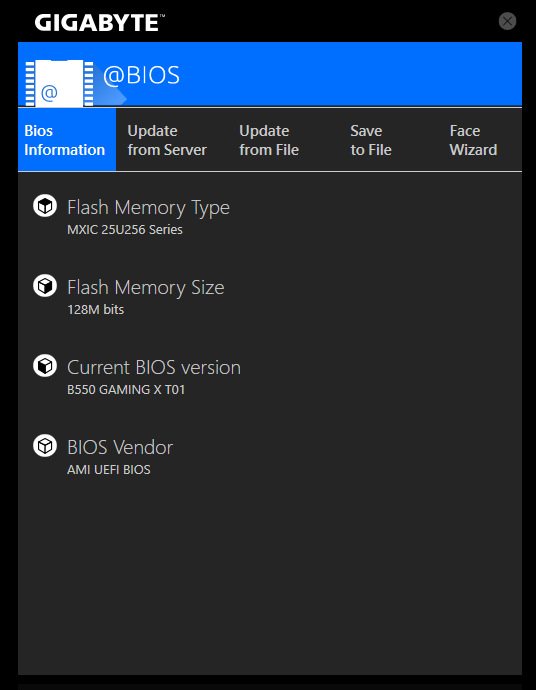Click the @BIOS chip logo icon

59,84
